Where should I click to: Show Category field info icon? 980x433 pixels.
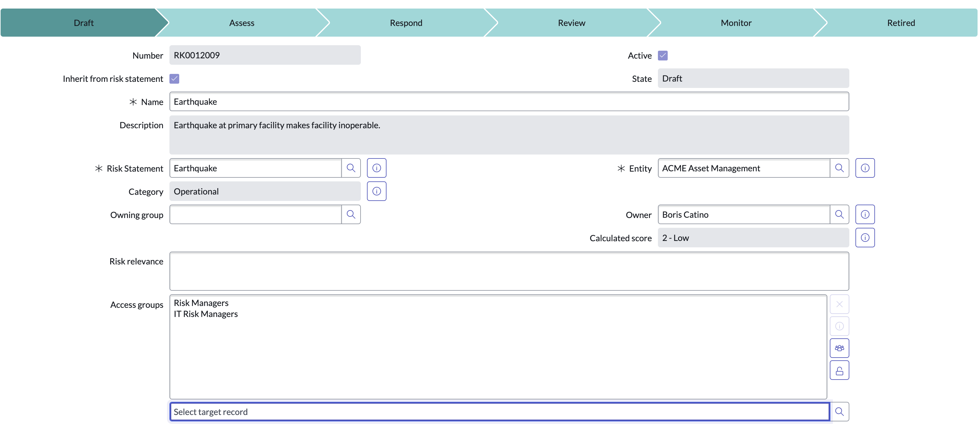(376, 191)
